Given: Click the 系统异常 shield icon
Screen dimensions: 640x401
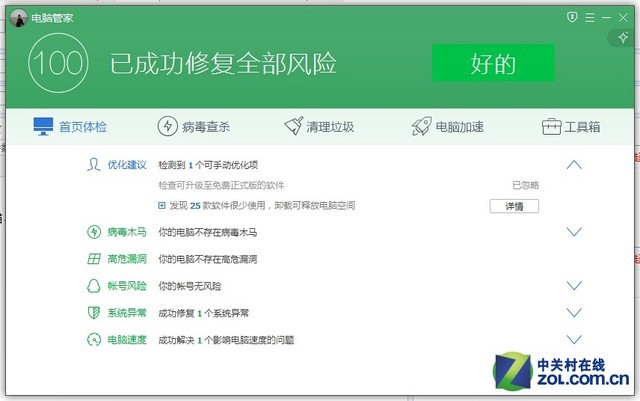Looking at the screenshot, I should tap(94, 313).
